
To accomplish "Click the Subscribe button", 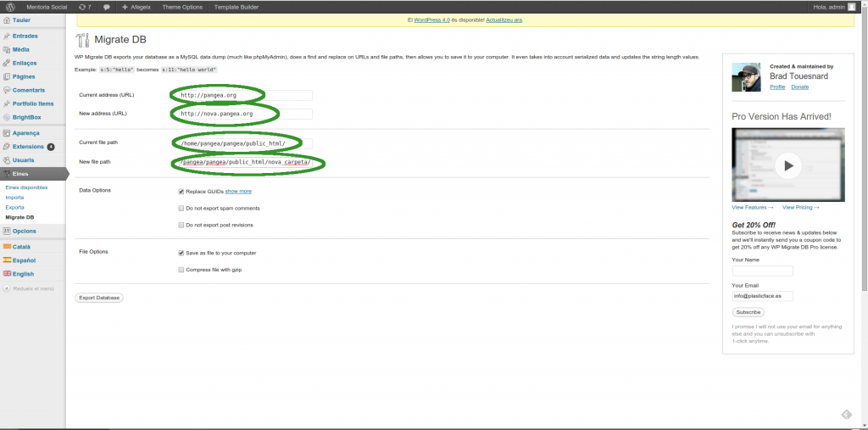I will click(x=748, y=312).
